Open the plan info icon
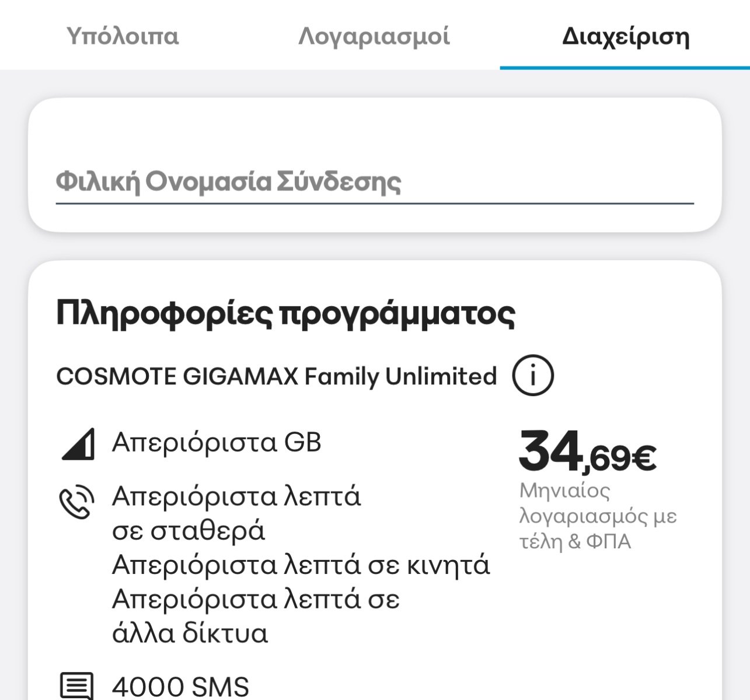This screenshot has height=700, width=750. (532, 376)
